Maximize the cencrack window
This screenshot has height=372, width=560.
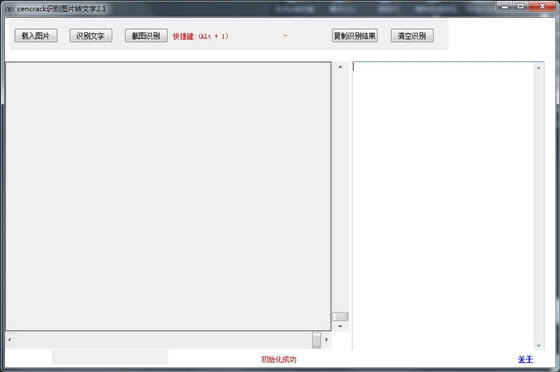click(521, 6)
